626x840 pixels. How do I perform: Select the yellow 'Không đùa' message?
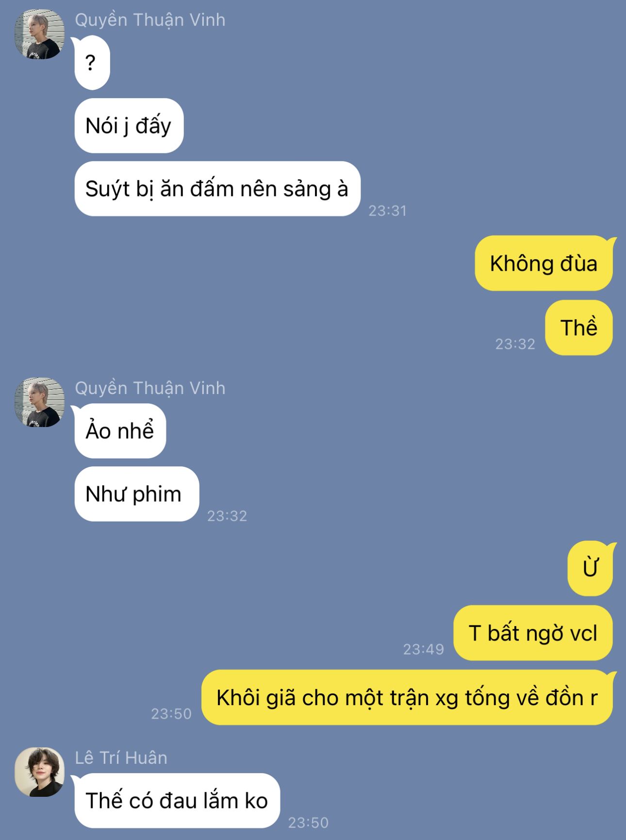click(x=544, y=263)
